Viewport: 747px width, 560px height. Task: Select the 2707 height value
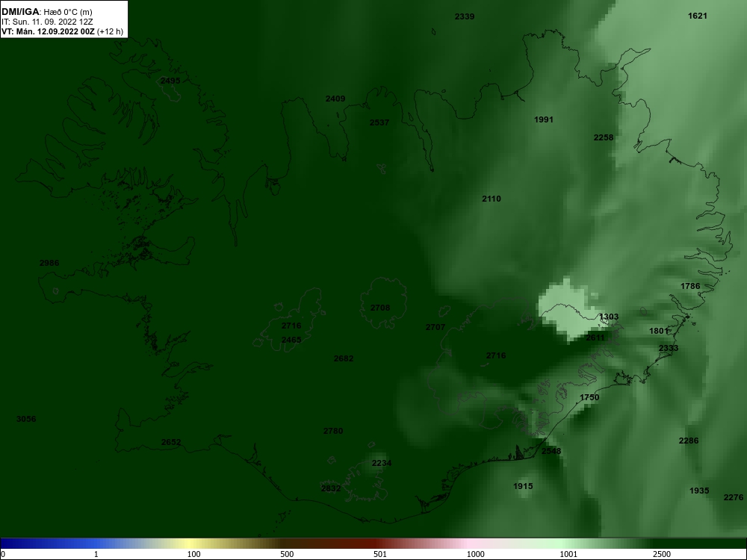tap(436, 327)
